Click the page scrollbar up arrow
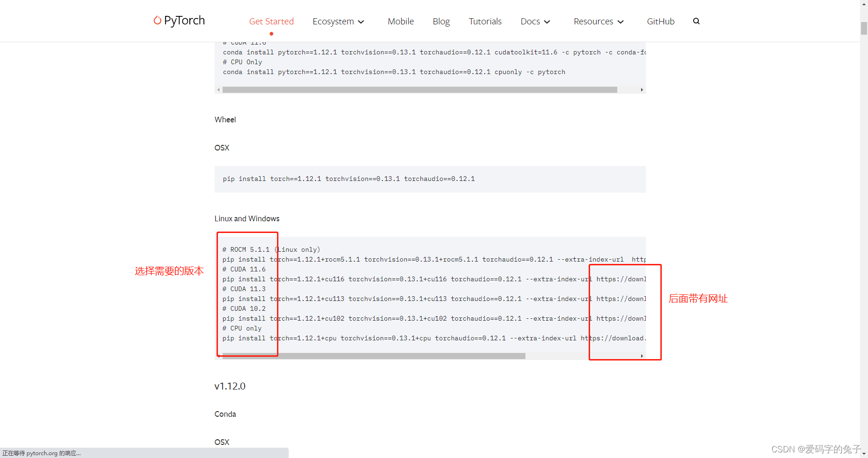 (864, 4)
